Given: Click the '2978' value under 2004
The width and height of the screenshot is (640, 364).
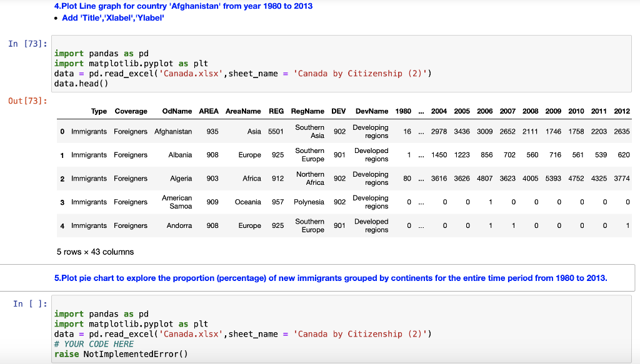Looking at the screenshot, I should click(x=439, y=132).
